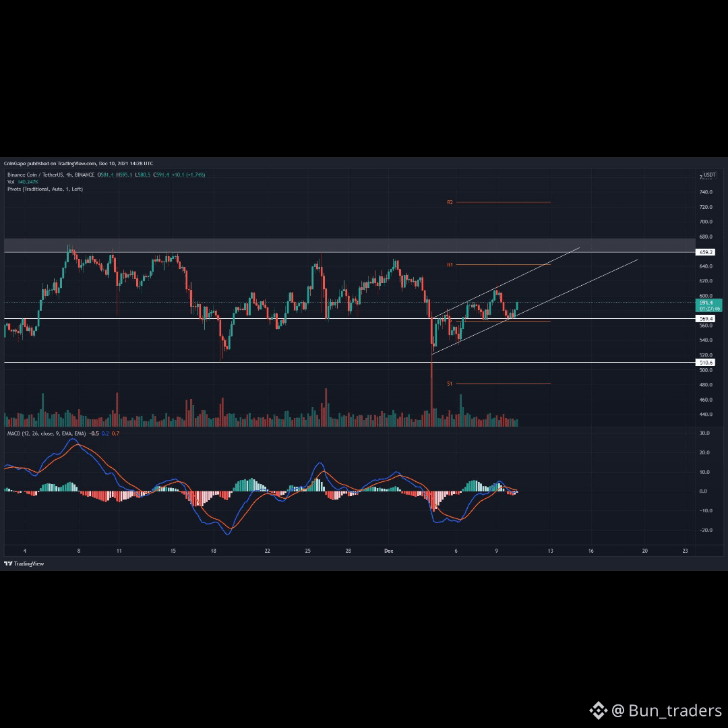Screen dimensions: 728x728
Task: Click the Dec label on the date axis
Action: (x=389, y=551)
